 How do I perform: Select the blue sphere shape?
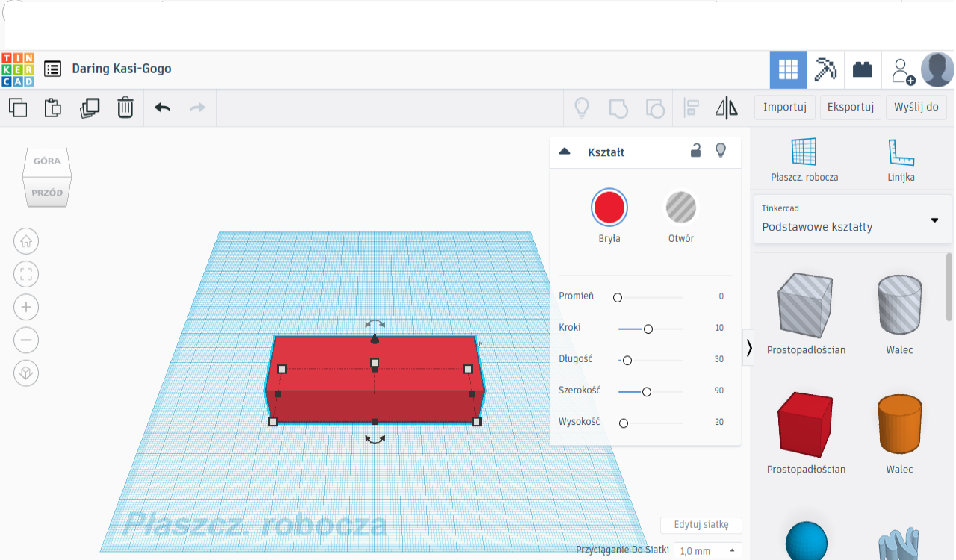[x=807, y=541]
